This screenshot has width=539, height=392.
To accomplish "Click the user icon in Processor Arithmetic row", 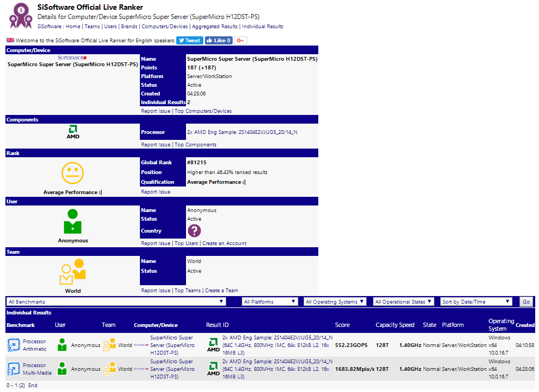I will tap(62, 345).
